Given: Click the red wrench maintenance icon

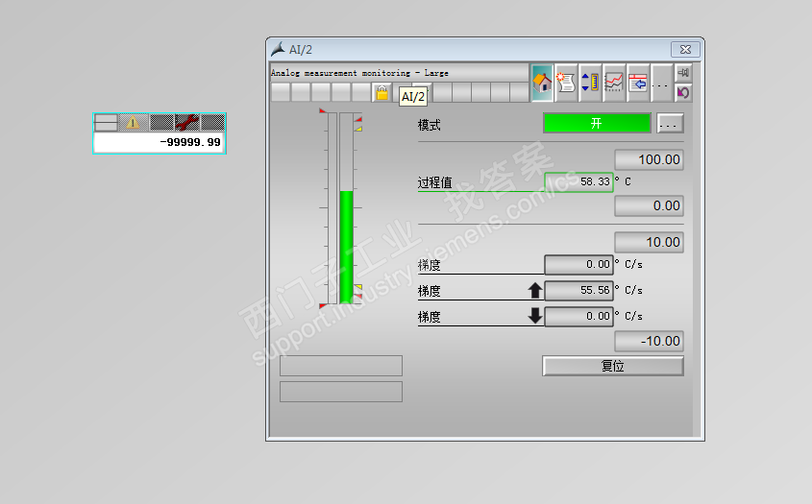Looking at the screenshot, I should point(187,123).
